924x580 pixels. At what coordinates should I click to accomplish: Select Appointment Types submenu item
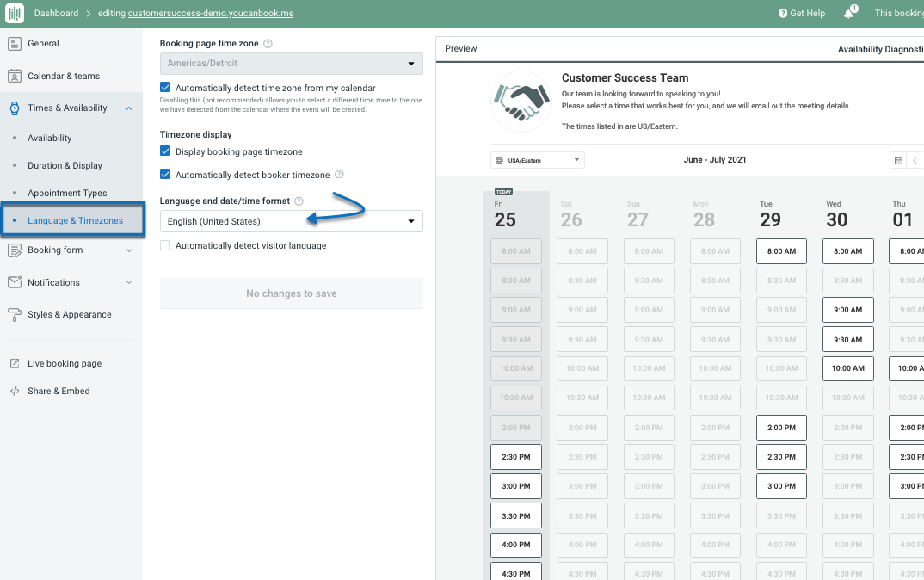(67, 193)
